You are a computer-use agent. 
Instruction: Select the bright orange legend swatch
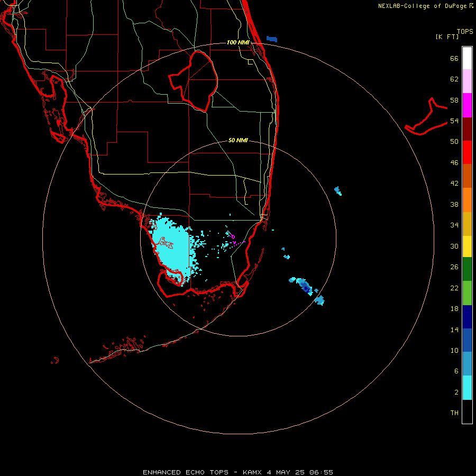467,199
